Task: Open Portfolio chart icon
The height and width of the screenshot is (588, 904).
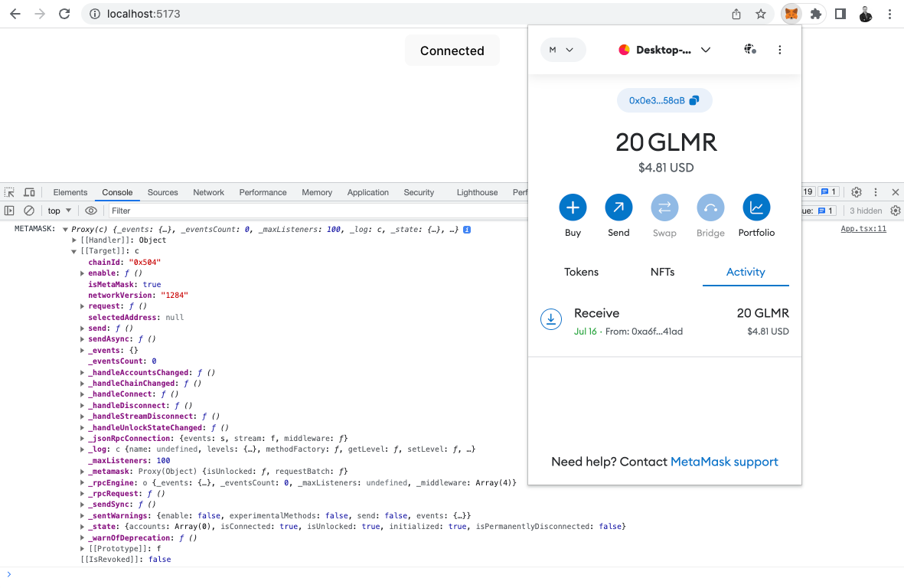Action: coord(756,207)
